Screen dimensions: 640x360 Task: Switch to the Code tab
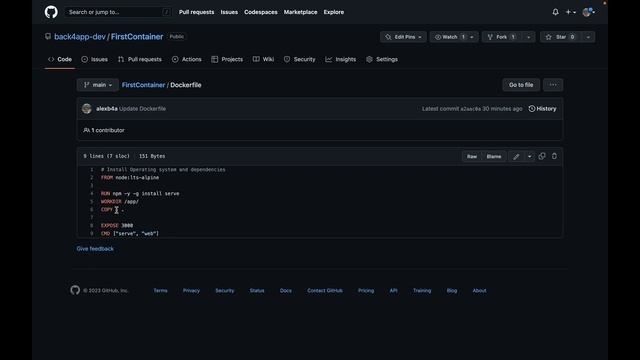coord(60,59)
